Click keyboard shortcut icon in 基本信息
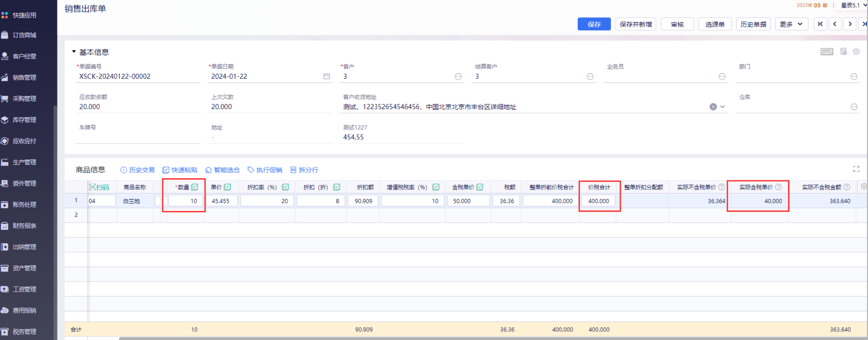868x340 pixels. click(827, 52)
